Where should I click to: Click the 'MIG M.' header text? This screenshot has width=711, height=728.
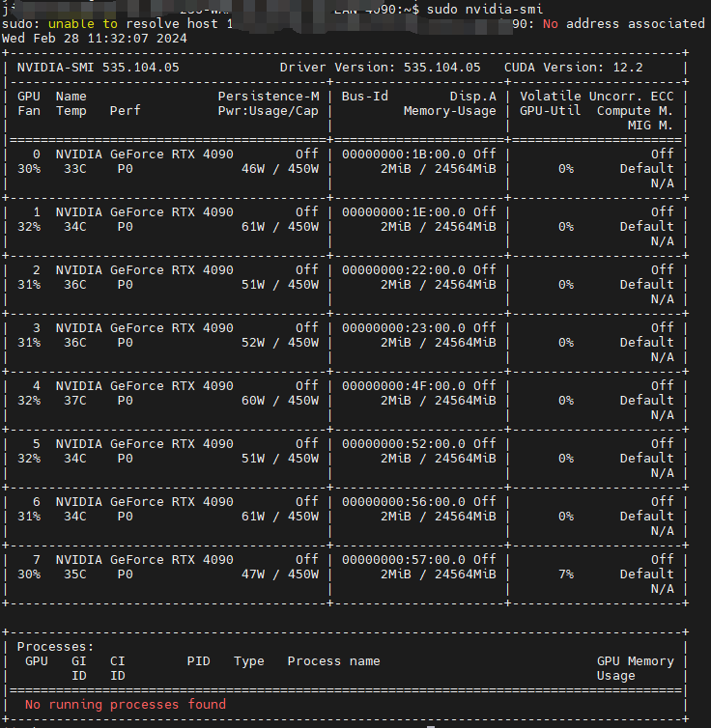point(650,126)
